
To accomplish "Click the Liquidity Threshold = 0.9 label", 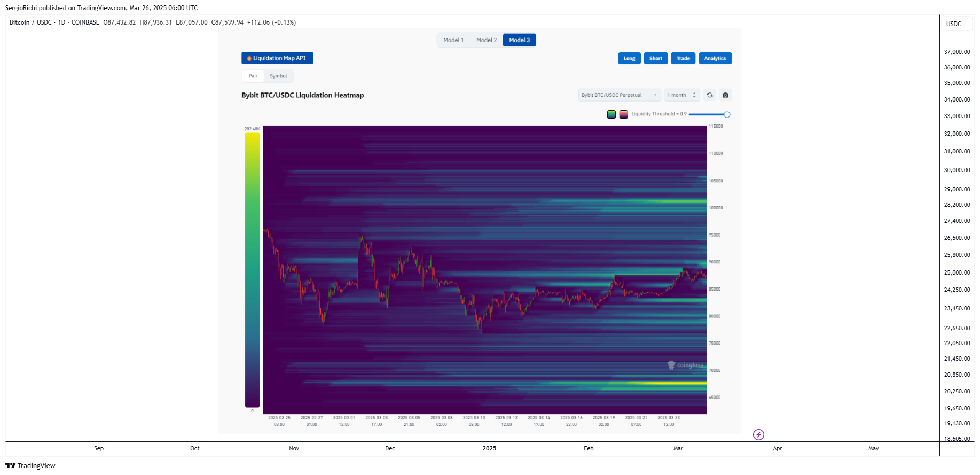I will [659, 114].
